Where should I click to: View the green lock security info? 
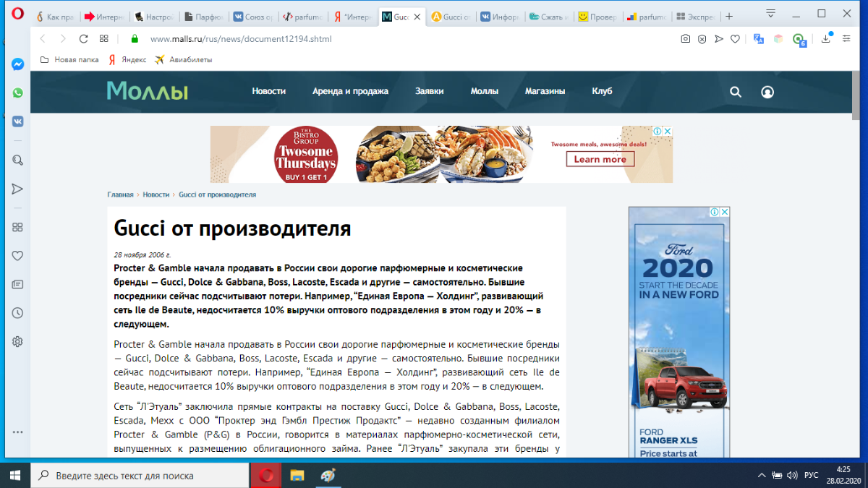pyautogui.click(x=134, y=38)
